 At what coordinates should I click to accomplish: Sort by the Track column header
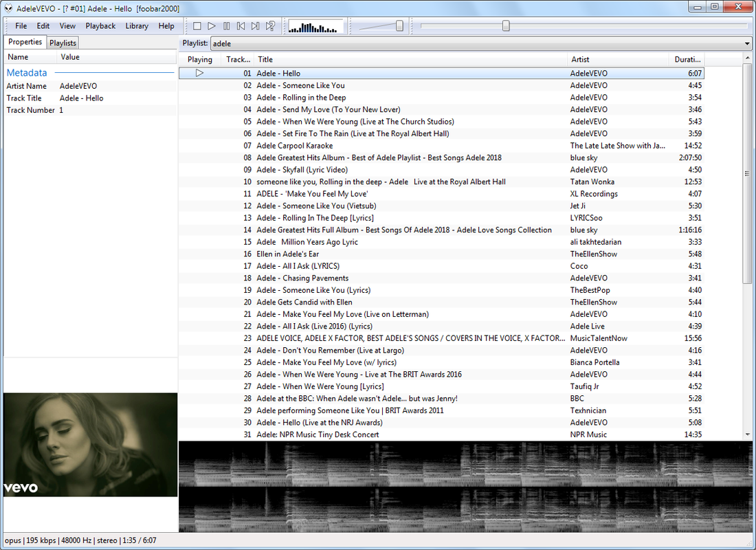238,59
